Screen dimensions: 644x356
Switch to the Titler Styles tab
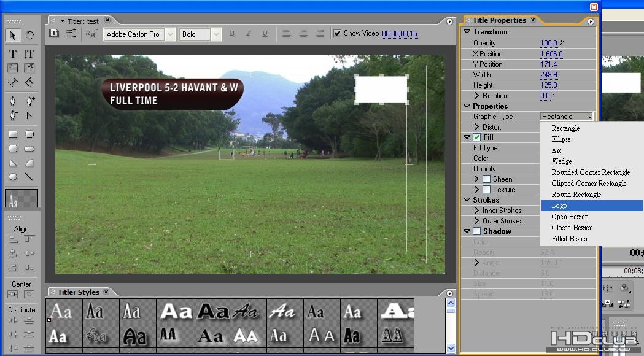(x=79, y=292)
